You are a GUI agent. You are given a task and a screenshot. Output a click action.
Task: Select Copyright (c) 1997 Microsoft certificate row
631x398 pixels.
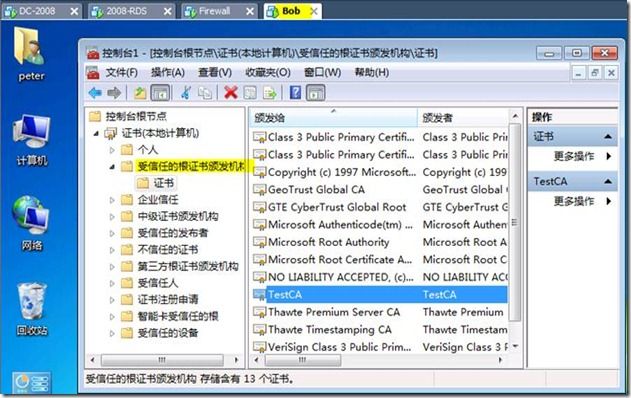click(379, 172)
